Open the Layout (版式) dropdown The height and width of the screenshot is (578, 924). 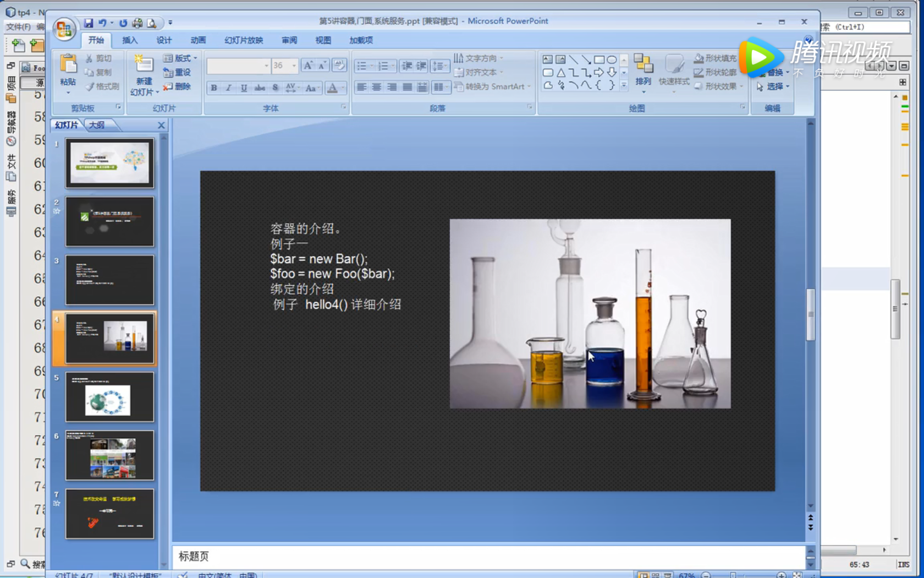pyautogui.click(x=180, y=58)
